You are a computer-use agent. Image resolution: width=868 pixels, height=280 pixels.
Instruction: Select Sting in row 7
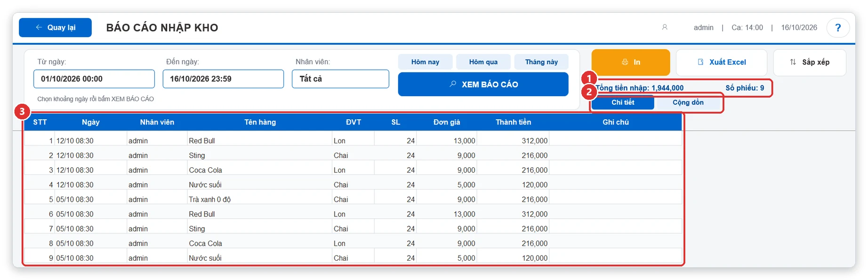[197, 228]
